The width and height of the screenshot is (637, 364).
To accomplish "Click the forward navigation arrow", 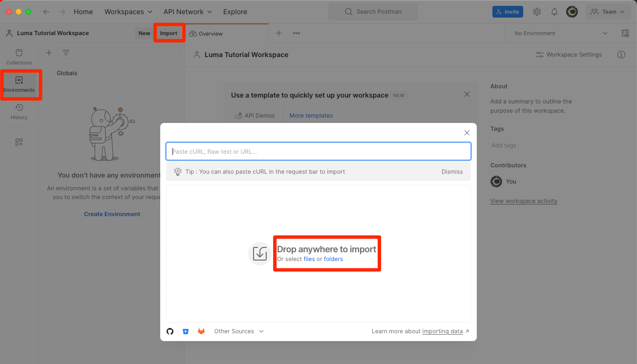I will pos(62,12).
